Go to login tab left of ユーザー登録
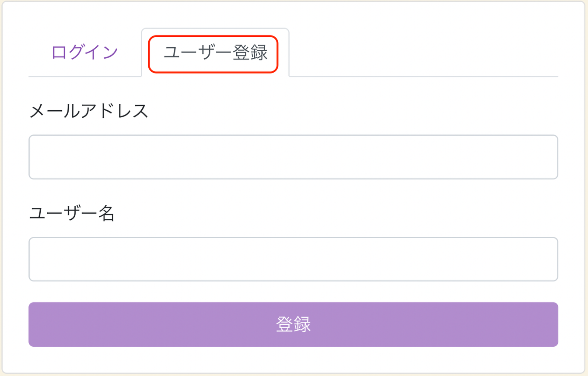Screen dimensions: 588x376 (84, 53)
